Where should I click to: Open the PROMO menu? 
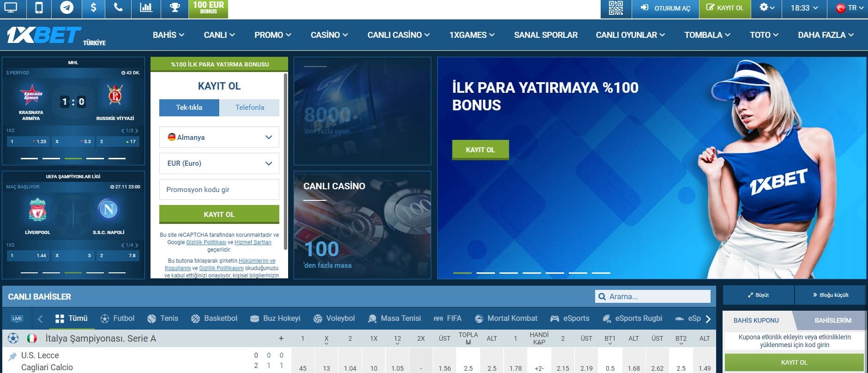tap(272, 35)
